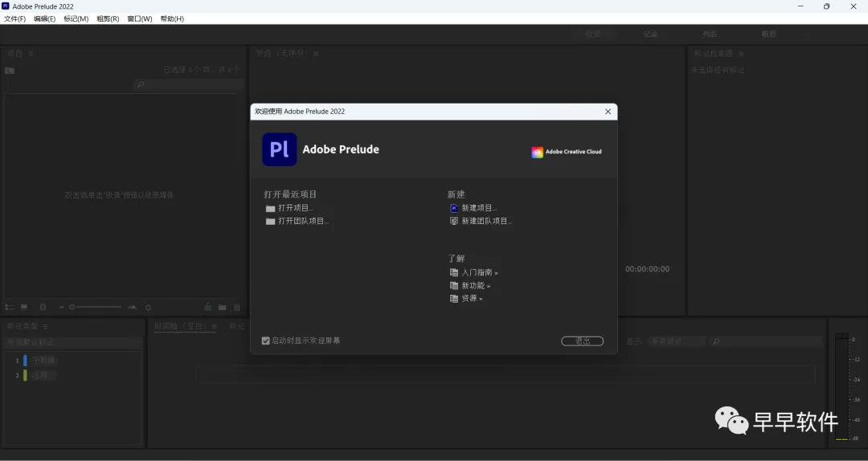Click the audio level meter bar

[841, 387]
